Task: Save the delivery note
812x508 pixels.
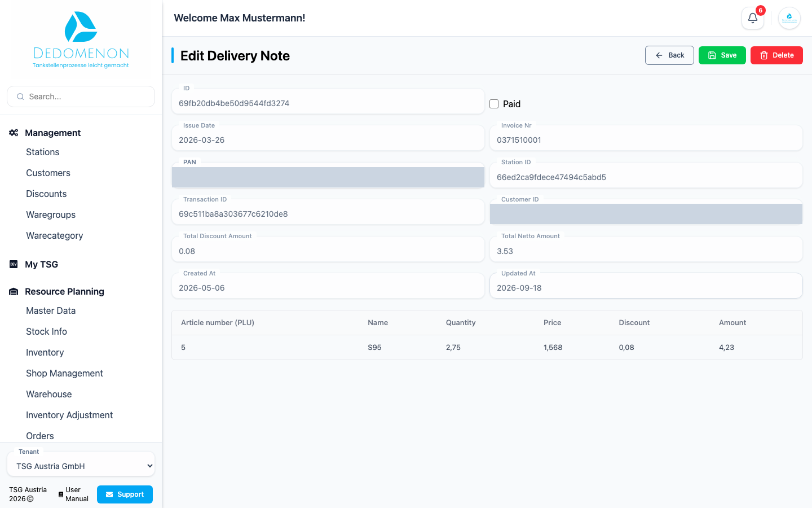Action: pyautogui.click(x=722, y=55)
